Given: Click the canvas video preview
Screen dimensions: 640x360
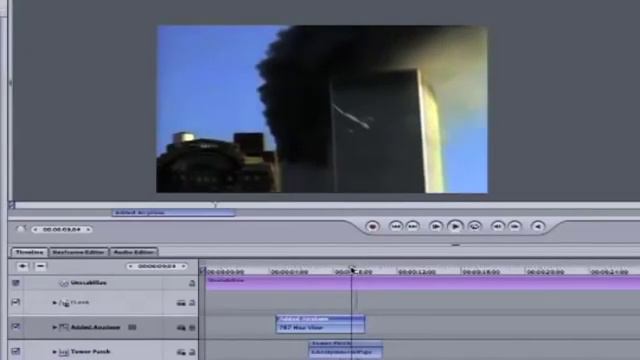Looking at the screenshot, I should [322, 109].
